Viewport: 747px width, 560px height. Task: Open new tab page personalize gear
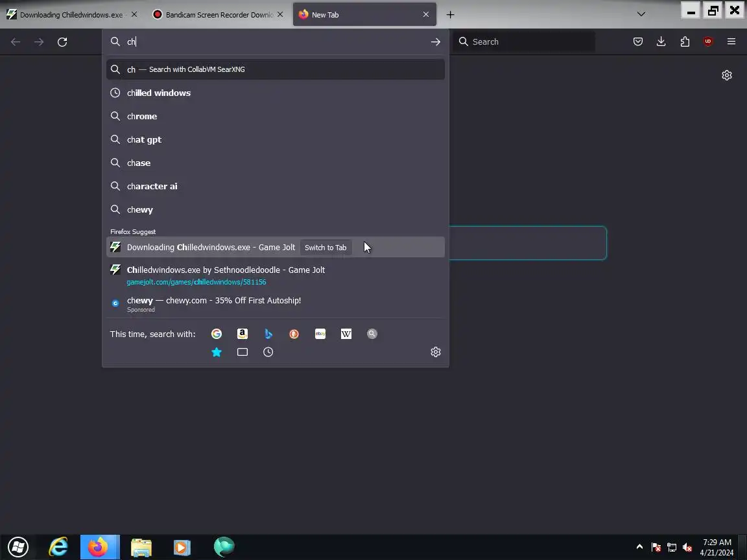coord(726,75)
